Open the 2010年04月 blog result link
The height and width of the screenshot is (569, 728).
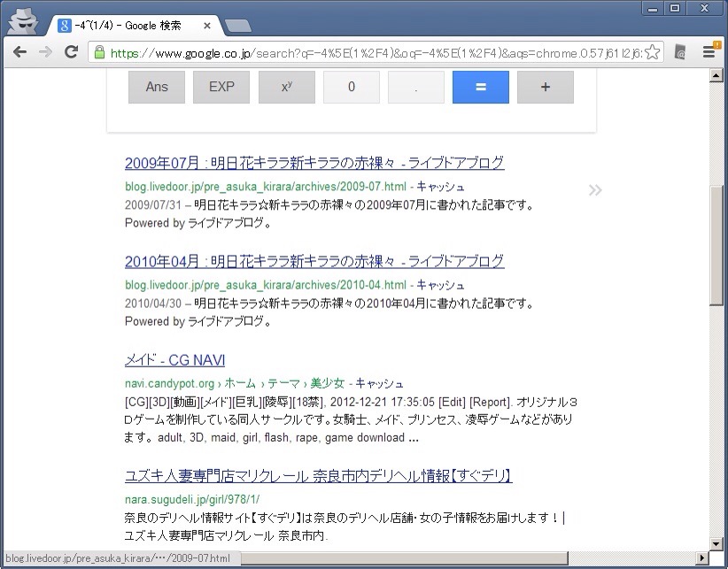click(314, 261)
